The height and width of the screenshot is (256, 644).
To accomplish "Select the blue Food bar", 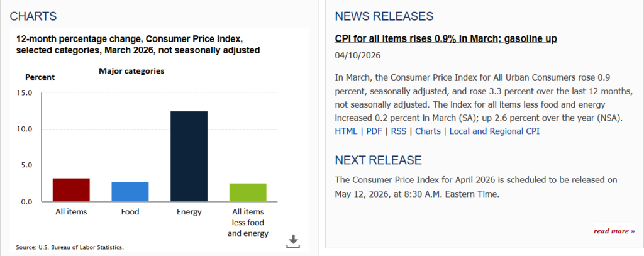I will click(130, 192).
